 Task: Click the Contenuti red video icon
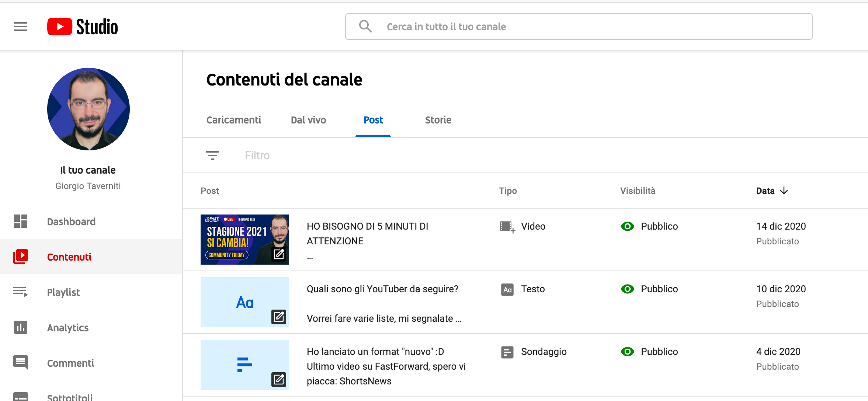pyautogui.click(x=21, y=257)
